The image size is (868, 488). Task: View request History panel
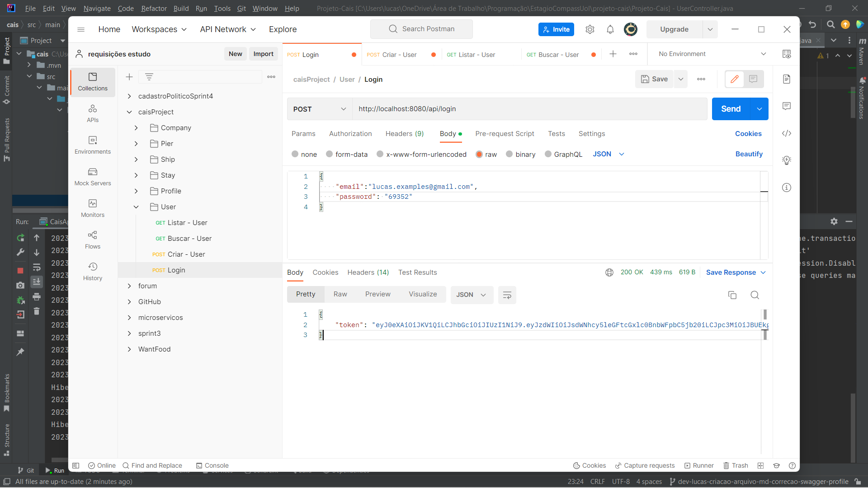click(92, 271)
